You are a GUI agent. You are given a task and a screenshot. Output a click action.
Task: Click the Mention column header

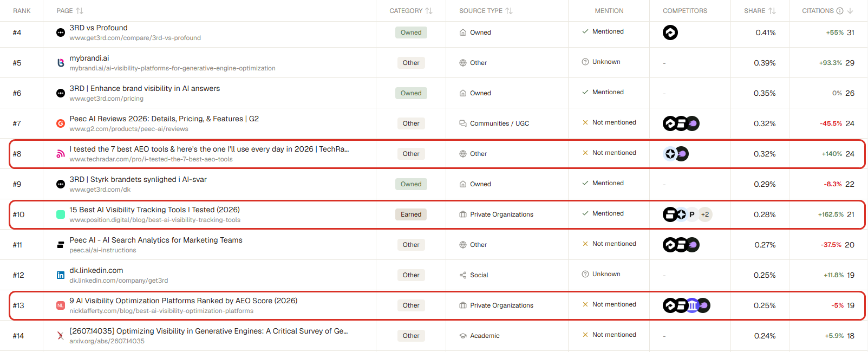[x=609, y=11]
